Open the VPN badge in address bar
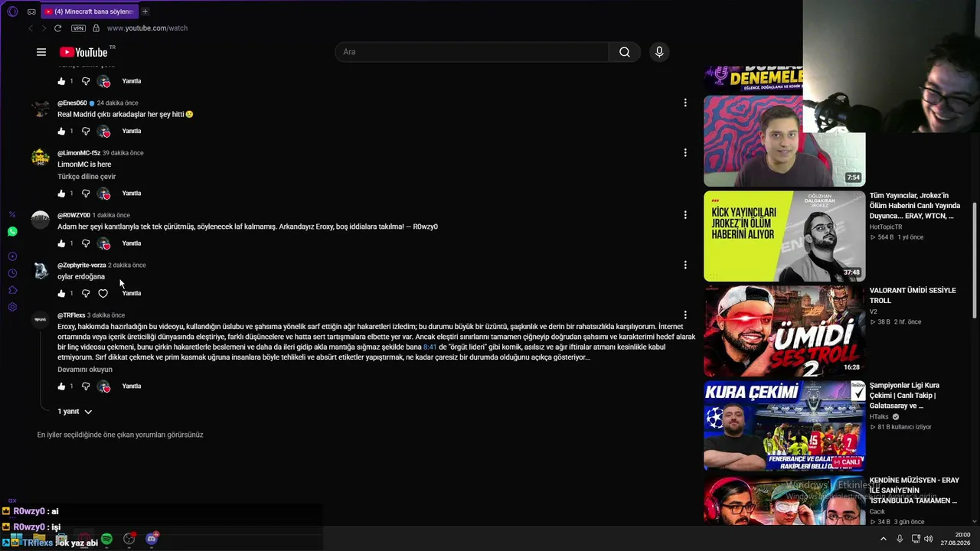This screenshot has height=551, width=980. click(78, 28)
